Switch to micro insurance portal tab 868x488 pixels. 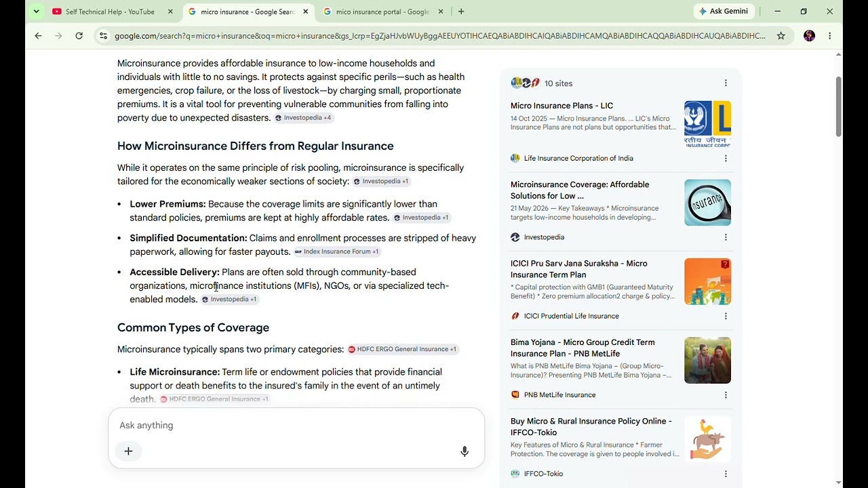coord(382,12)
